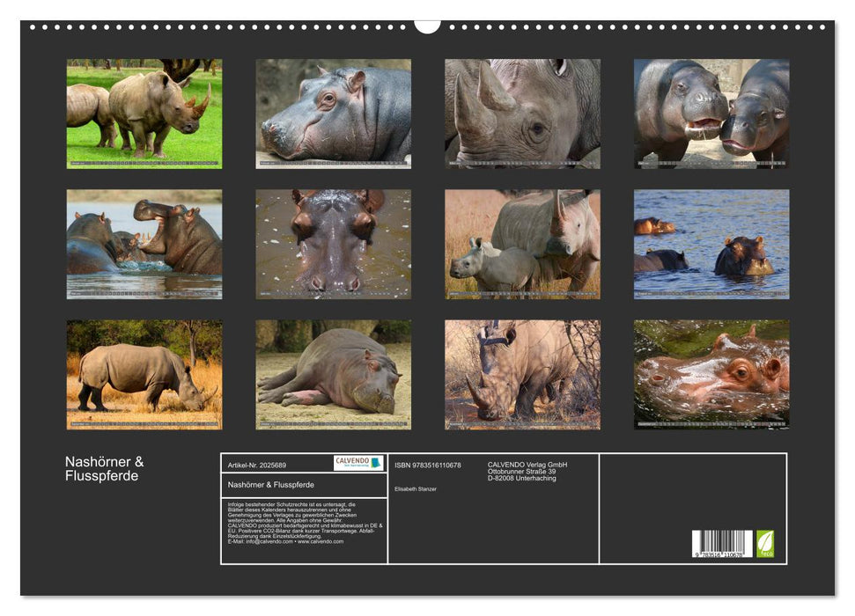
Task: Click the Artikel-Nr. 2025689 text
Action: pos(256,464)
